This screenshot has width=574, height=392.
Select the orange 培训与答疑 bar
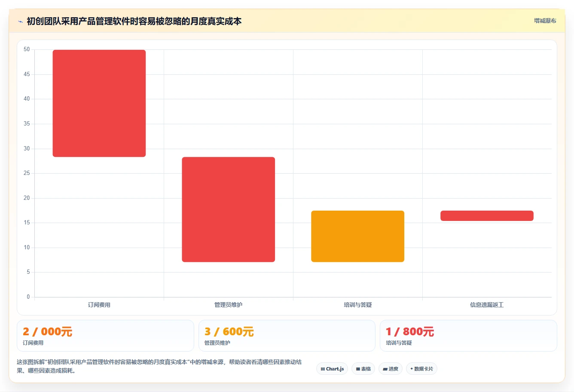(x=358, y=236)
